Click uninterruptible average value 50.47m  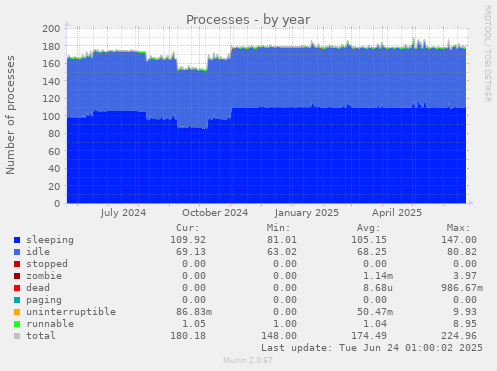pos(375,312)
